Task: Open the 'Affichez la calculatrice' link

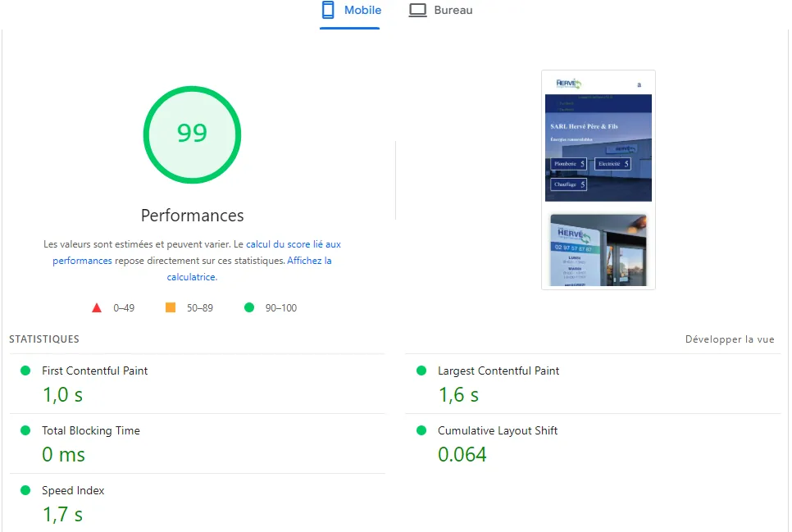Action: pos(249,269)
